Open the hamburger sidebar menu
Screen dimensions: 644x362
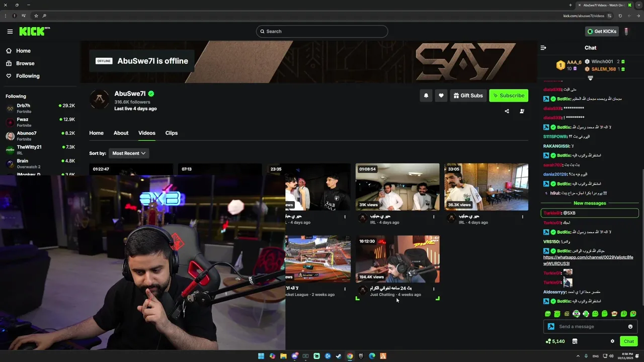[x=10, y=31]
